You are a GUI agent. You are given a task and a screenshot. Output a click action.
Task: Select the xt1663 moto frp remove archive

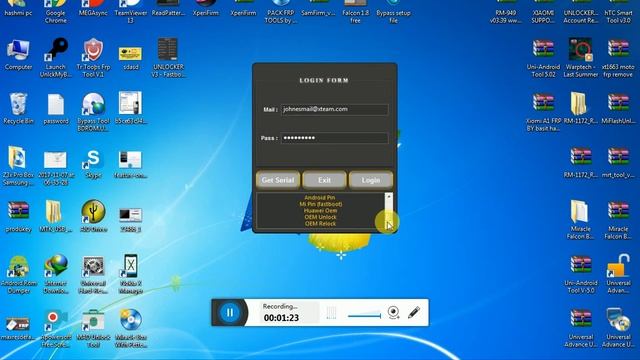coord(618,58)
